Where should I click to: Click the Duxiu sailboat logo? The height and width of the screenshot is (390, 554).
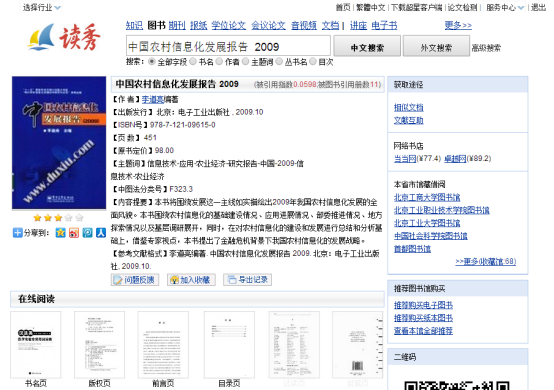point(64,37)
